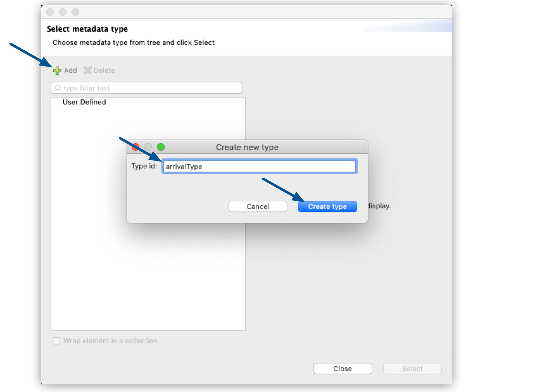Image resolution: width=547 pixels, height=392 pixels.
Task: Click gray minimize button on Create new type dialog
Action: pos(148,147)
